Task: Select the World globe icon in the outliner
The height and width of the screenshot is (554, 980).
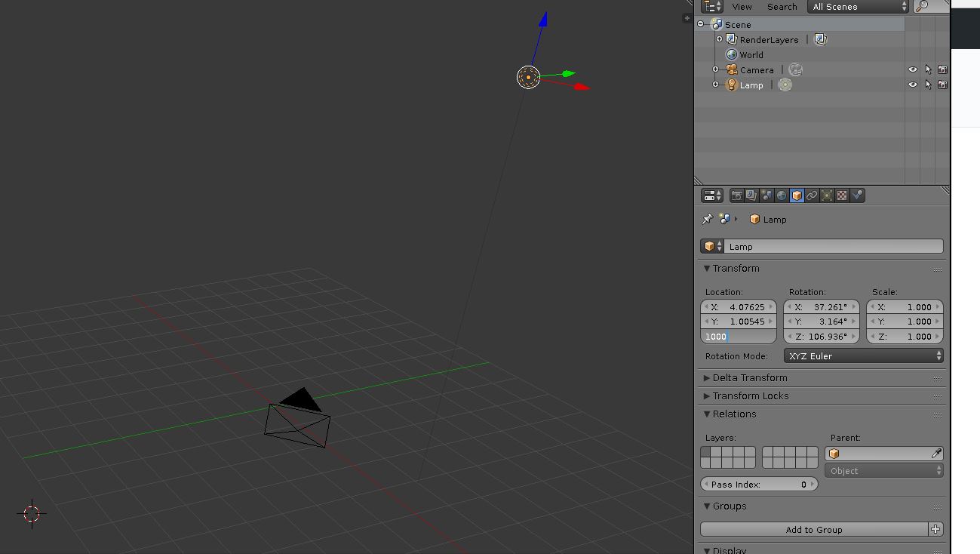Action: click(x=731, y=54)
